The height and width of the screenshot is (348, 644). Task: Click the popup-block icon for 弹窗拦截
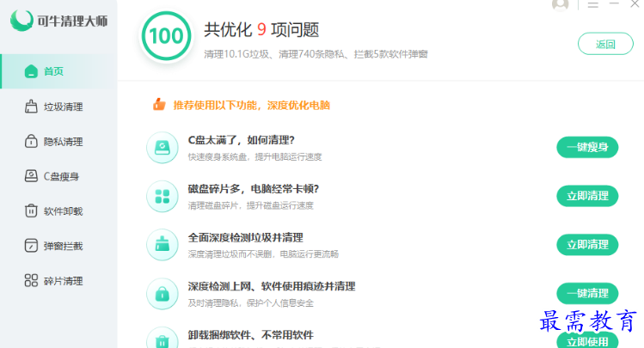tap(31, 246)
